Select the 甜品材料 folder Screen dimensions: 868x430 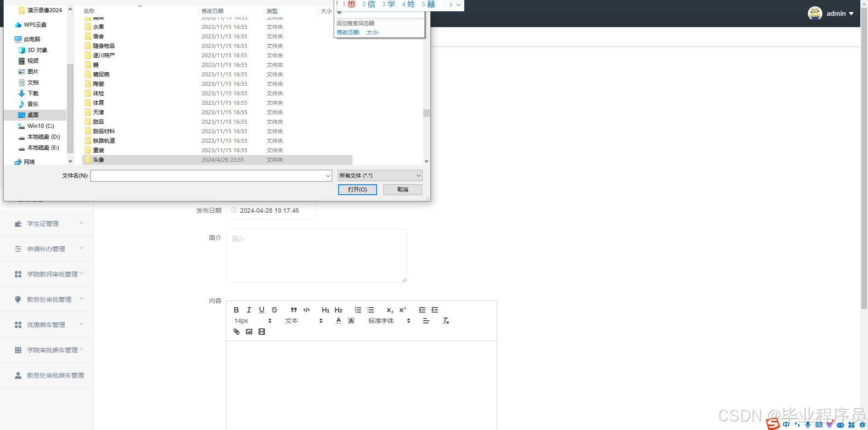[x=217, y=131]
